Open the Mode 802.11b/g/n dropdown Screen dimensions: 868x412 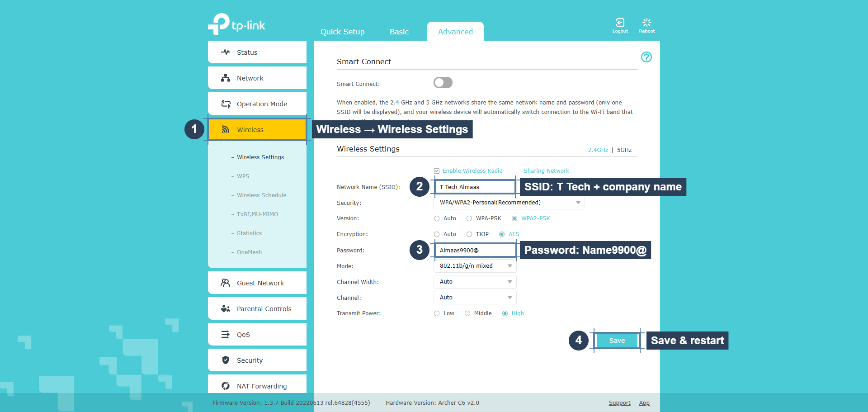coord(475,266)
